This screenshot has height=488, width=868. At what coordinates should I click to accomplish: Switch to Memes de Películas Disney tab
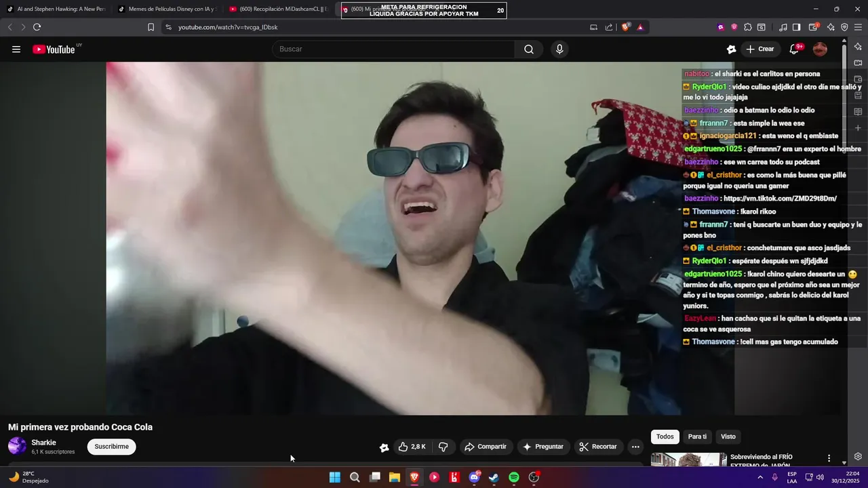click(x=167, y=9)
